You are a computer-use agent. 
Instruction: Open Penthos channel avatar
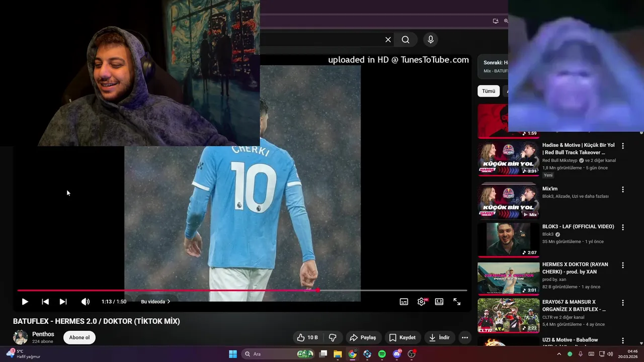tap(21, 337)
